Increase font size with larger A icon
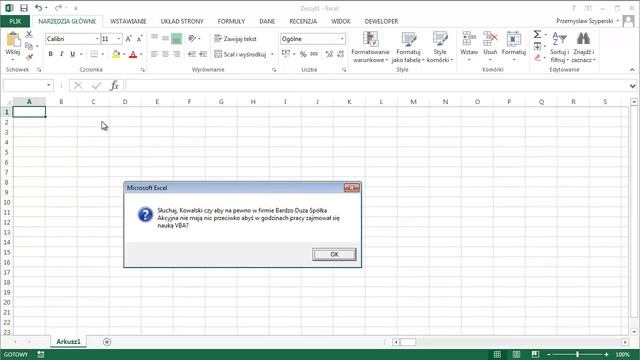Viewport: 640px width, 360px height. [128, 39]
